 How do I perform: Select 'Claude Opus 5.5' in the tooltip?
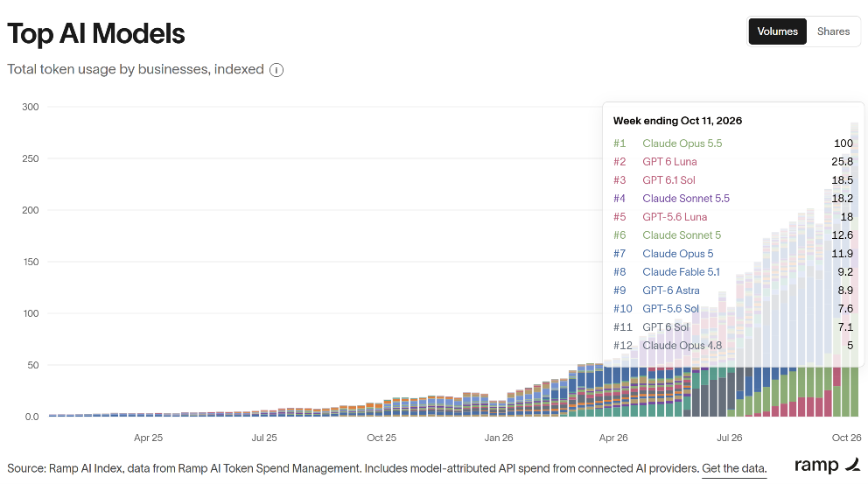682,144
